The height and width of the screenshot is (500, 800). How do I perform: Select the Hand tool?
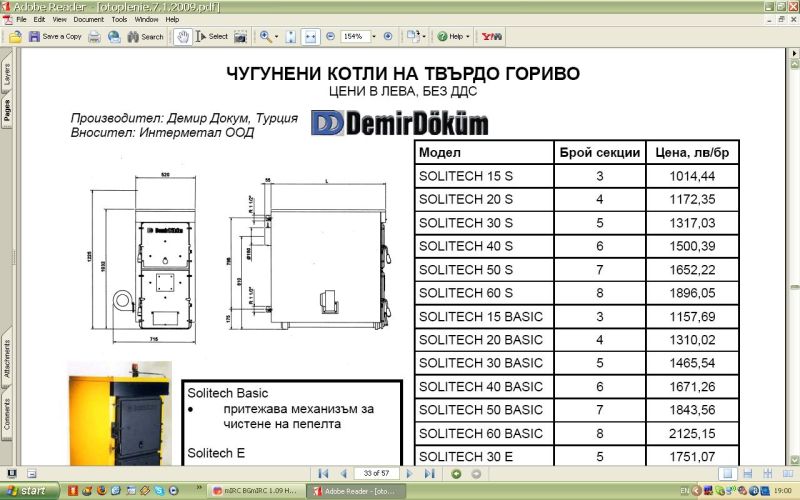click(183, 37)
